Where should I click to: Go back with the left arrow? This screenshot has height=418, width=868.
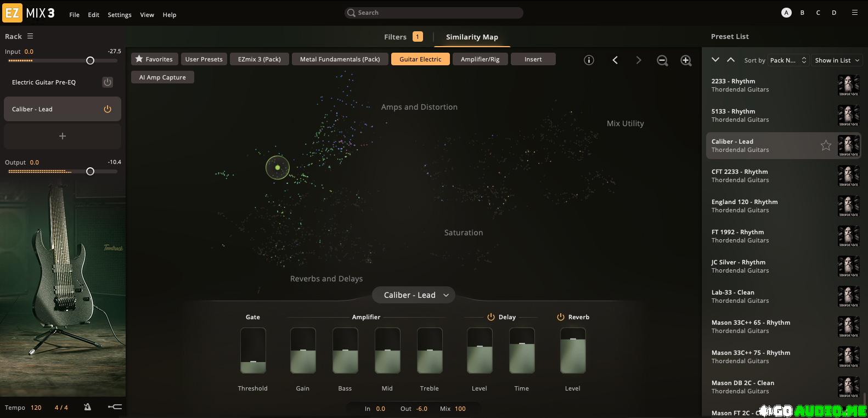pos(615,60)
